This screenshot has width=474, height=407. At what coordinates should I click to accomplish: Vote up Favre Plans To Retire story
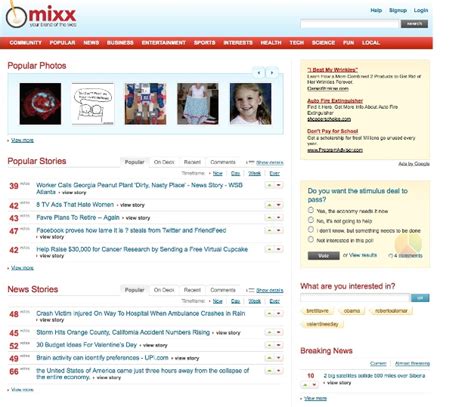pos(269,217)
